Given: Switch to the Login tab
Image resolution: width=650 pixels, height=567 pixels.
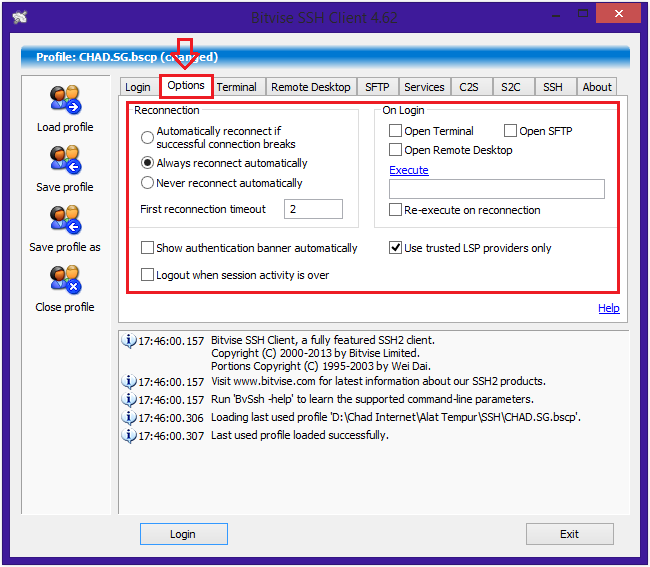Looking at the screenshot, I should pyautogui.click(x=138, y=87).
